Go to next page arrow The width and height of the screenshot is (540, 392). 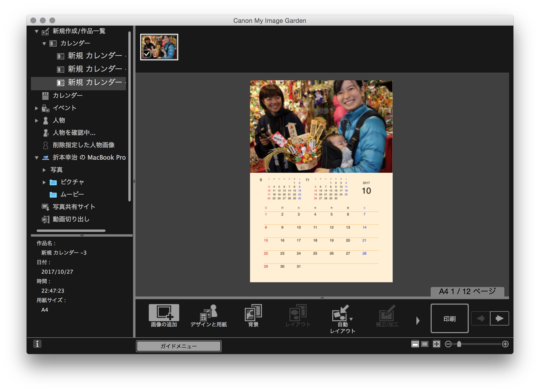coord(499,318)
